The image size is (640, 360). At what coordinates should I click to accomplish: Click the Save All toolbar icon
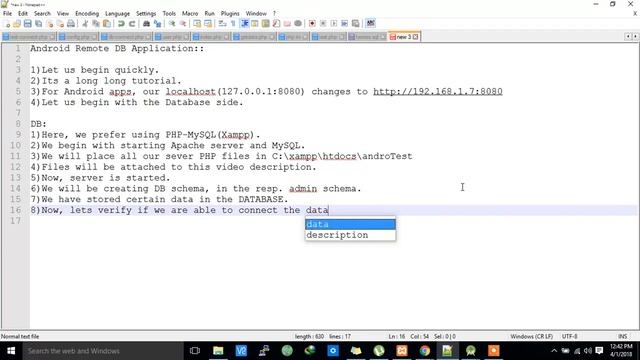(x=38, y=24)
